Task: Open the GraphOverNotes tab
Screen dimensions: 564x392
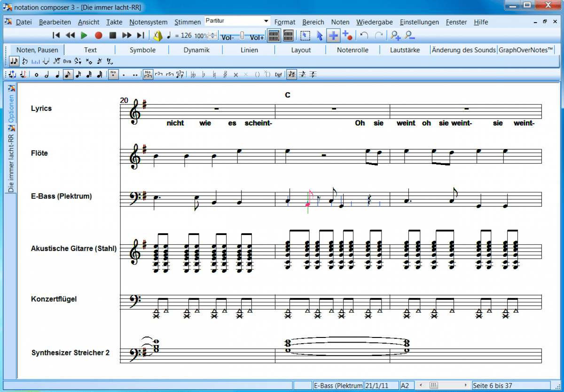Action: tap(526, 50)
